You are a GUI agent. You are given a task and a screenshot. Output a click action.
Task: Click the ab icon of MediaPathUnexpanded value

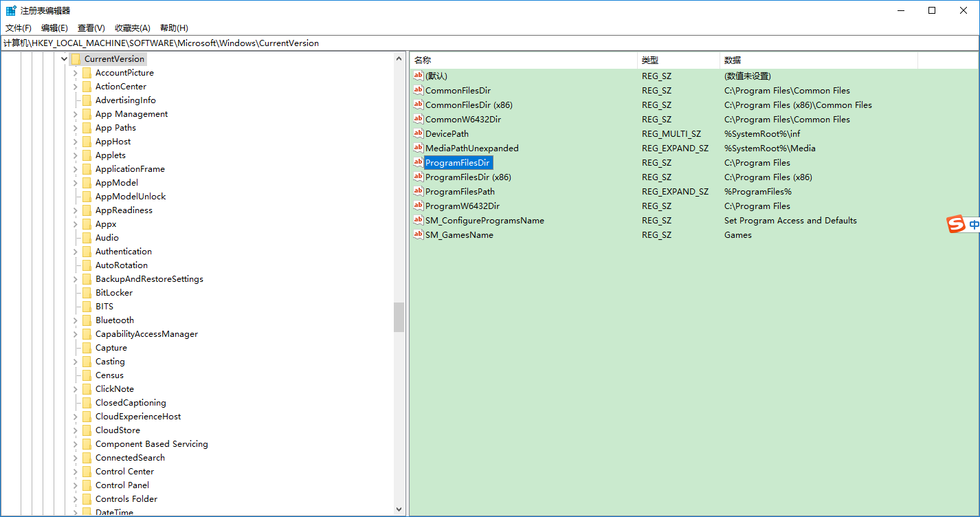click(x=418, y=148)
